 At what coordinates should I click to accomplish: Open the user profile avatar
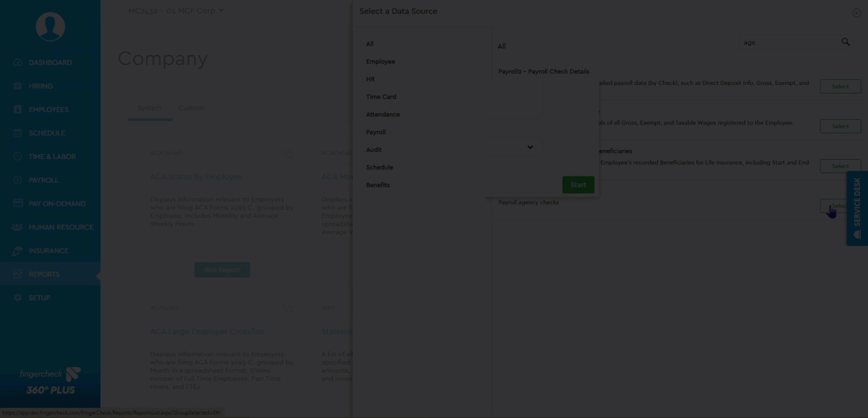click(50, 27)
